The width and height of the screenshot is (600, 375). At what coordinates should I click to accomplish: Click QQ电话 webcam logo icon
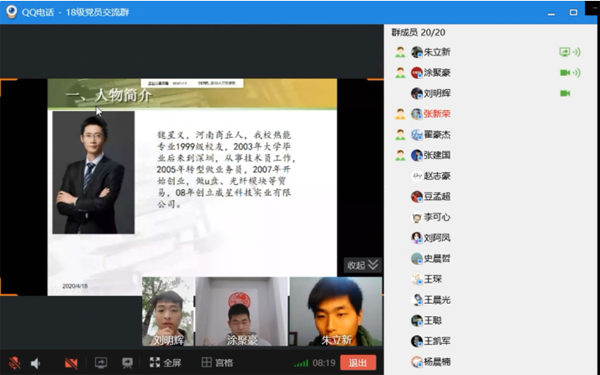tap(11, 12)
